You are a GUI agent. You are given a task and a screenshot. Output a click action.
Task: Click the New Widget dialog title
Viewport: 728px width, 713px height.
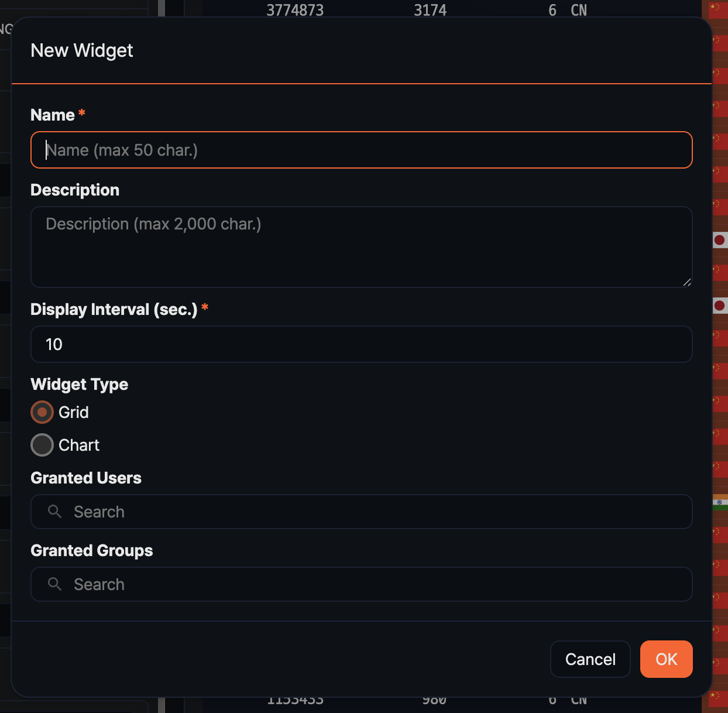tap(81, 51)
